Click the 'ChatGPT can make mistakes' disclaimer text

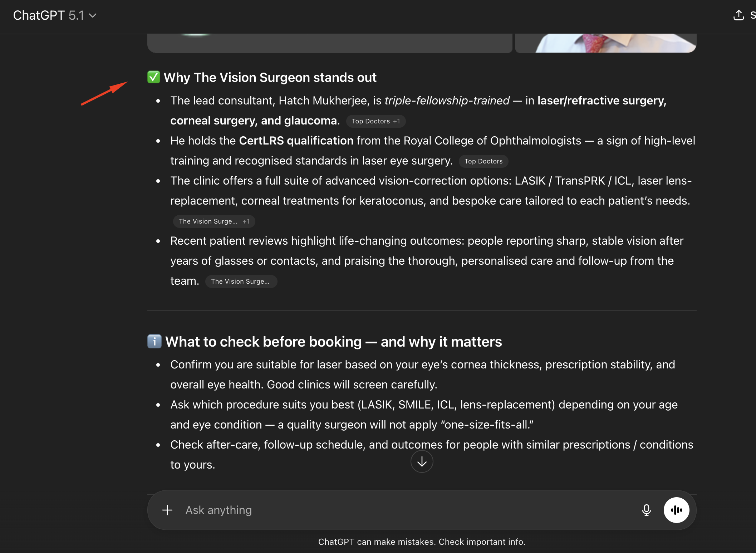(422, 542)
